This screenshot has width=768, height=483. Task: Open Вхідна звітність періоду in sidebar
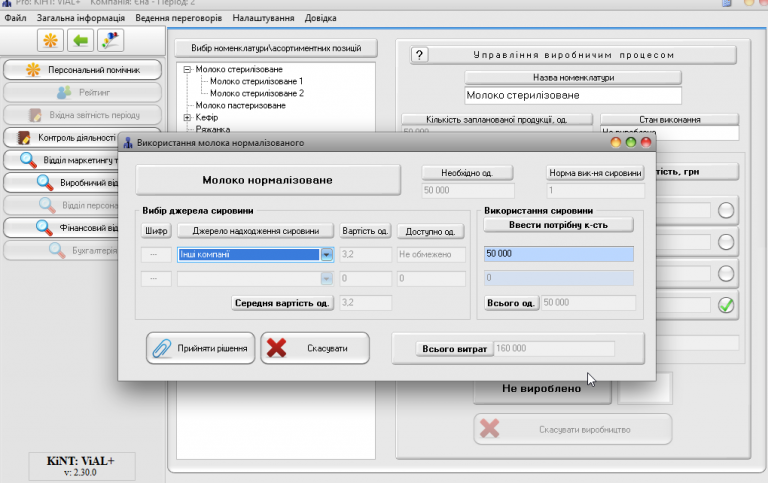[x=82, y=115]
